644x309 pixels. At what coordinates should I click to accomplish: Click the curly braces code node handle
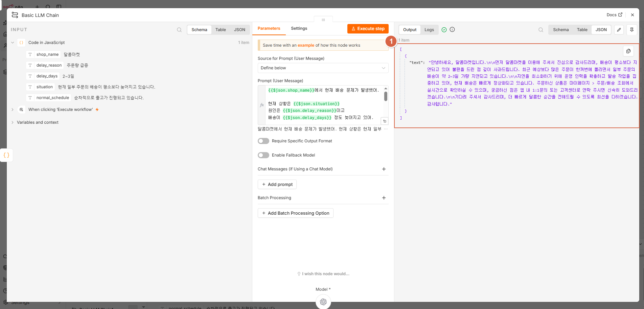point(6,155)
